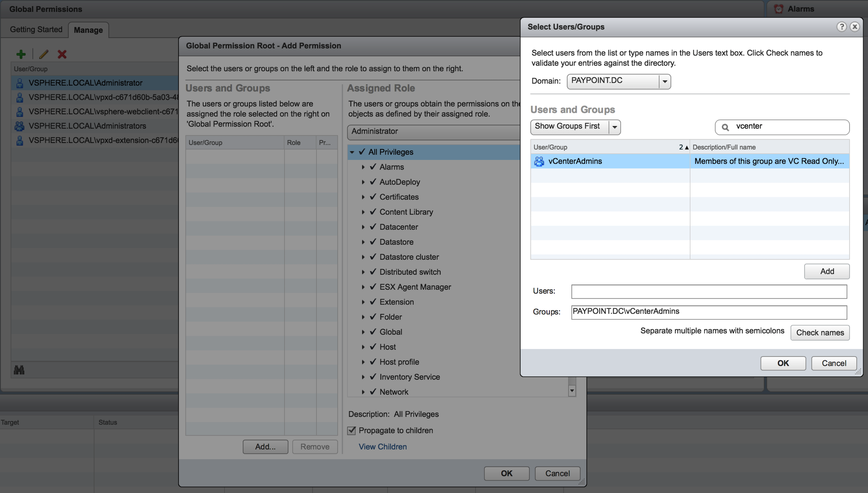Click the green plus add permission icon
Viewport: 868px width, 493px height.
pyautogui.click(x=21, y=54)
